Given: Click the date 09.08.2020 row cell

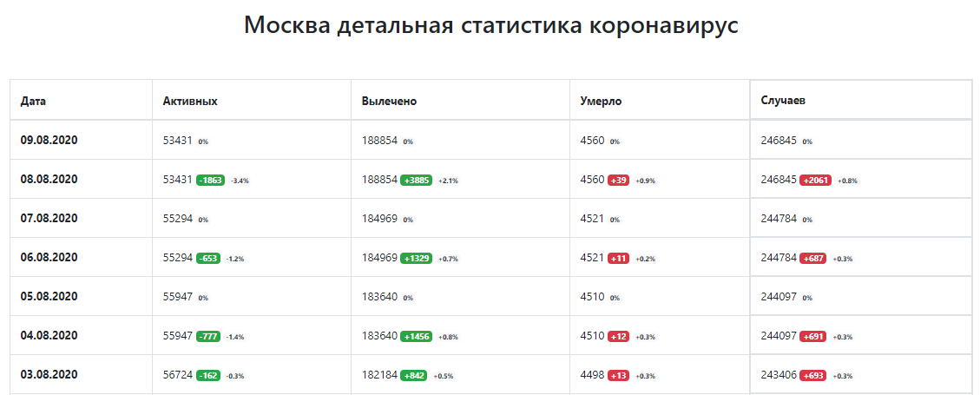Looking at the screenshot, I should 49,140.
